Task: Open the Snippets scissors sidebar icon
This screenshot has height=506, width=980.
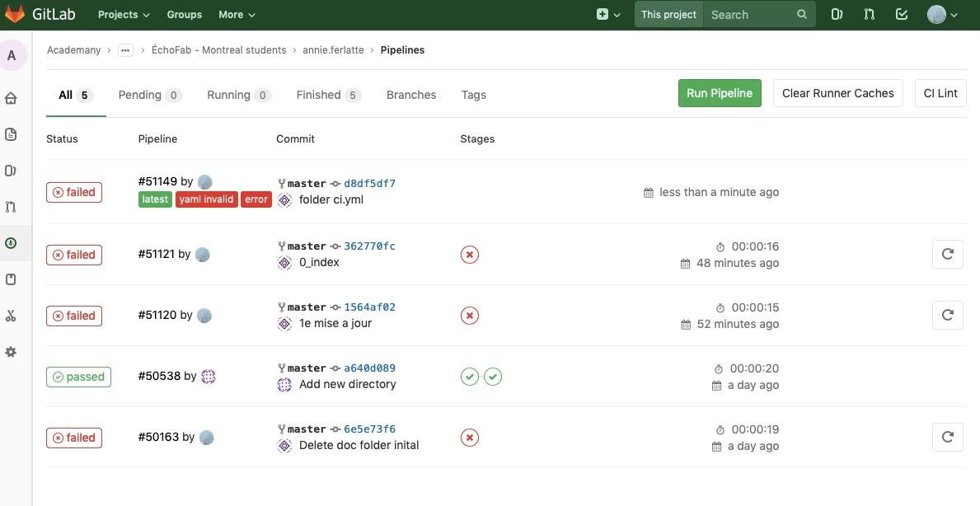Action: (x=11, y=316)
